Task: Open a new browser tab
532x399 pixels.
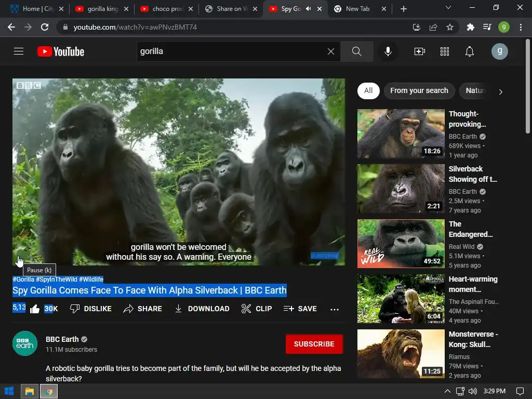Action: click(403, 9)
